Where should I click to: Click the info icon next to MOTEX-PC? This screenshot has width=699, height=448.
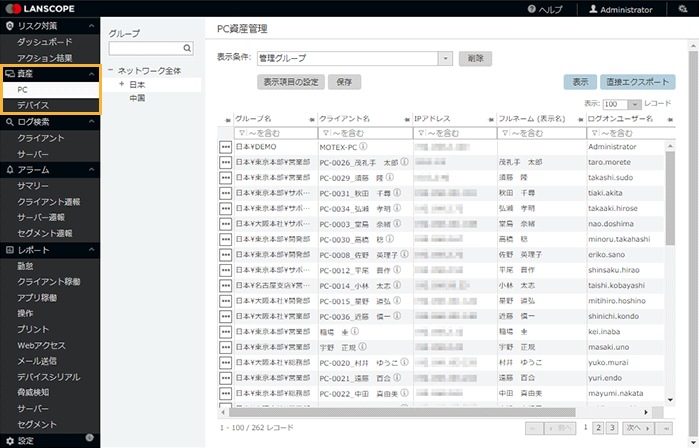tap(364, 147)
